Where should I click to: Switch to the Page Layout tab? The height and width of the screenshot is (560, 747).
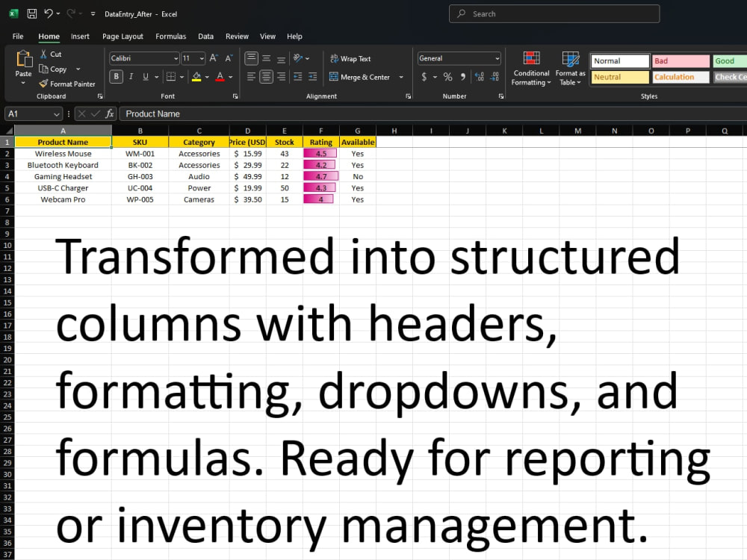click(123, 36)
